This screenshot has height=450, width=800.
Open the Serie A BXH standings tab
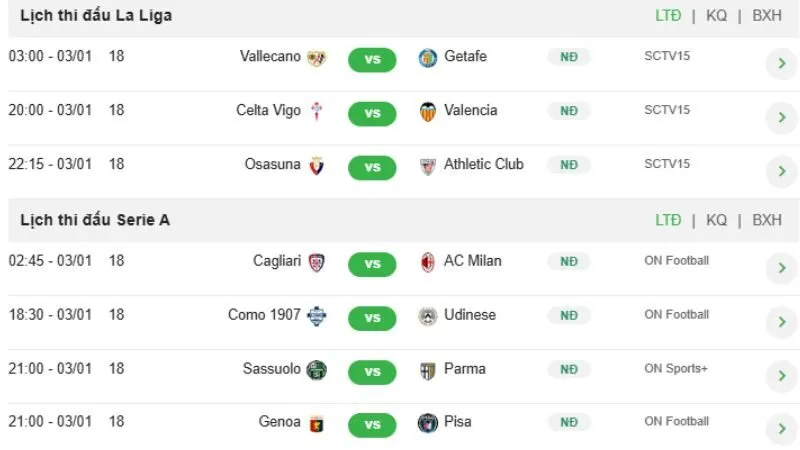pos(767,220)
